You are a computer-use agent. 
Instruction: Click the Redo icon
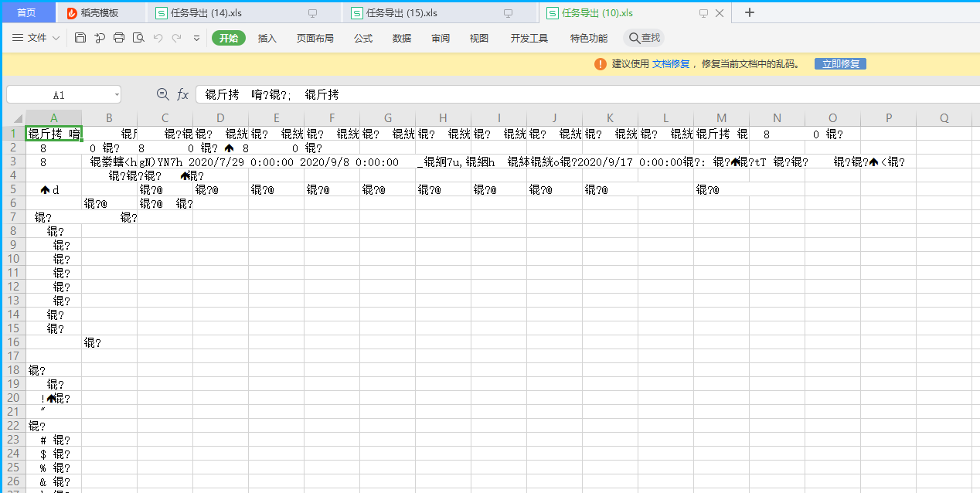[x=179, y=37]
